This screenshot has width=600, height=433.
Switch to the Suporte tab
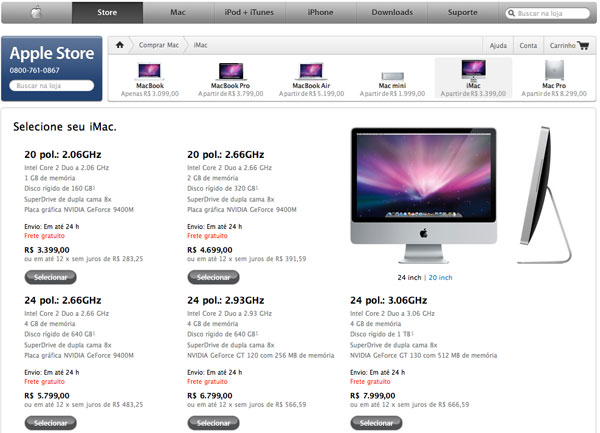click(x=463, y=13)
